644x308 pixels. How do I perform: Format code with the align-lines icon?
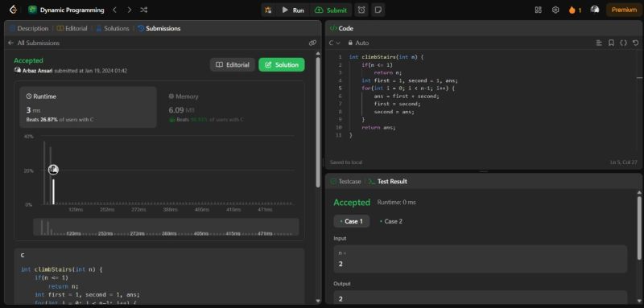(x=599, y=43)
